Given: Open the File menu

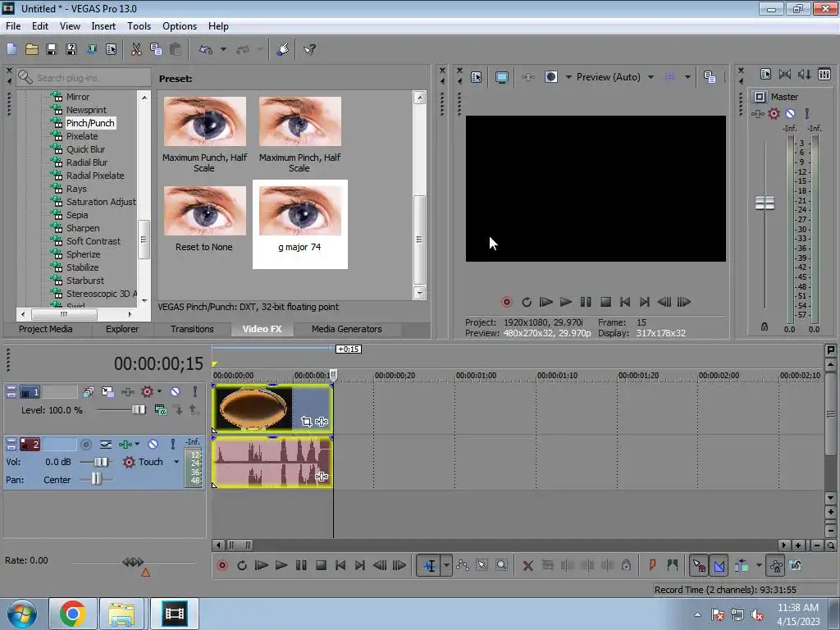Looking at the screenshot, I should point(13,25).
